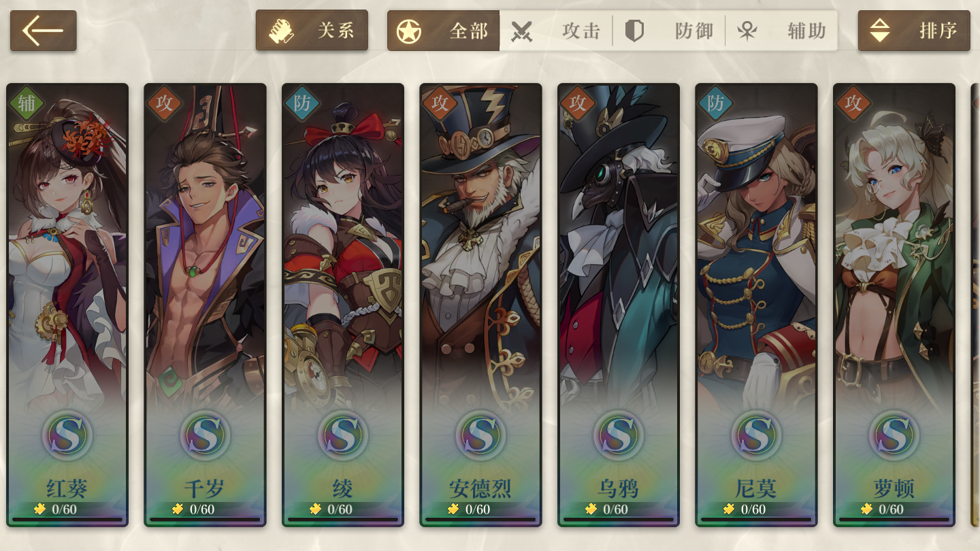Click the S rank badge on 安德烈
980x551 pixels.
pyautogui.click(x=480, y=434)
